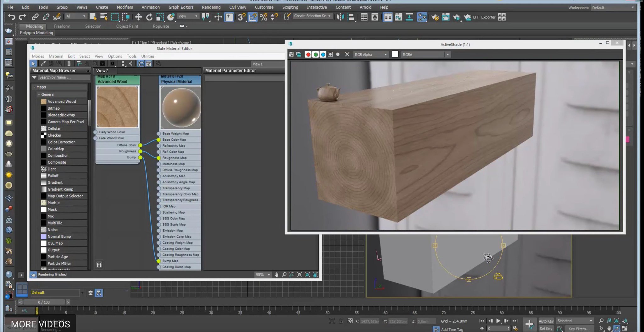Image resolution: width=644 pixels, height=332 pixels.
Task: Open the RGBA dropdown in ActiveShade
Action: [x=425, y=54]
